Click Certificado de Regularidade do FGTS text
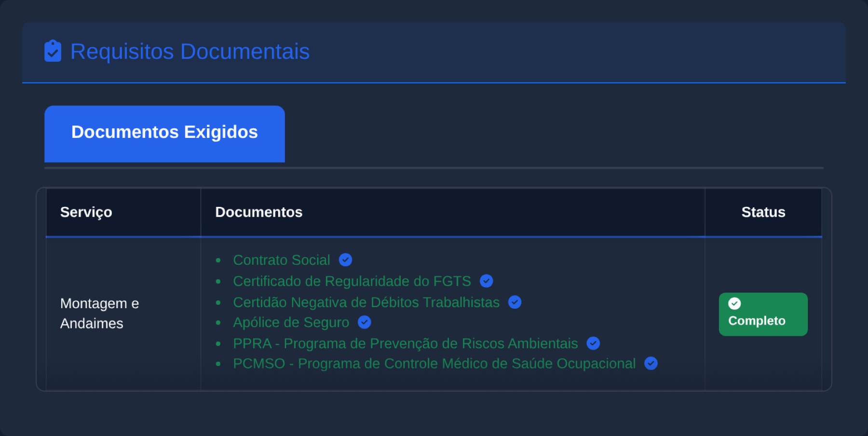Image resolution: width=868 pixels, height=436 pixels. [352, 281]
